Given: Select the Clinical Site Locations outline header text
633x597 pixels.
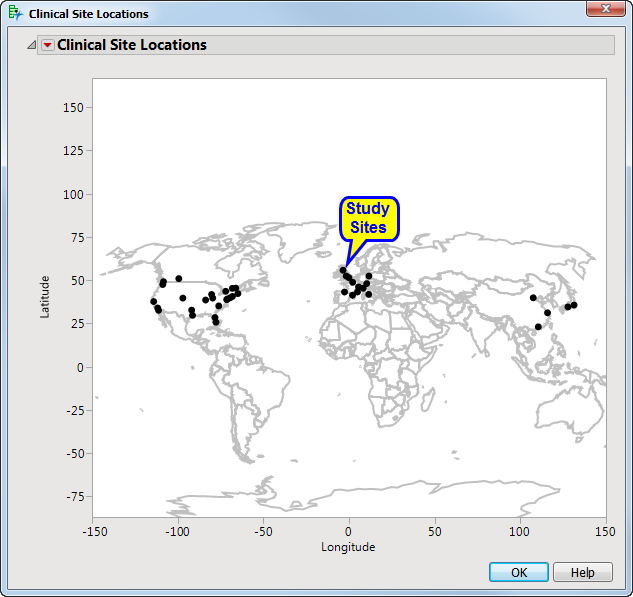Looking at the screenshot, I should (x=132, y=45).
